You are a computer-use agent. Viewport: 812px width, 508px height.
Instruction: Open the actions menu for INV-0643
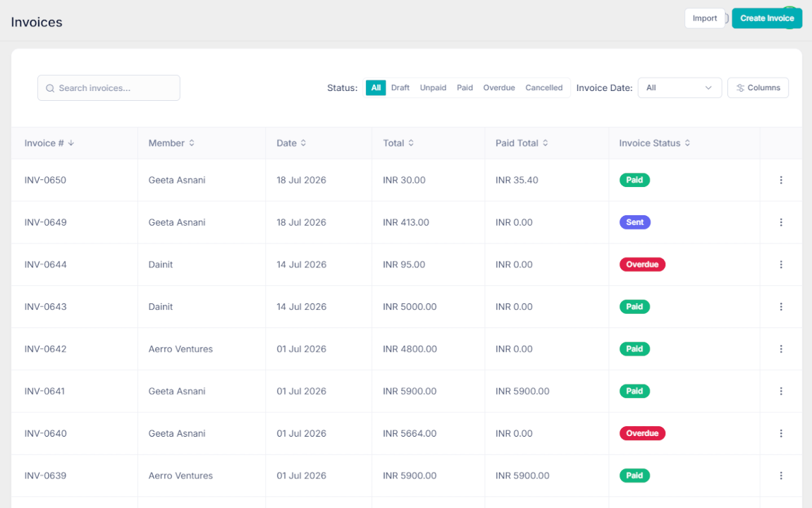click(x=781, y=307)
